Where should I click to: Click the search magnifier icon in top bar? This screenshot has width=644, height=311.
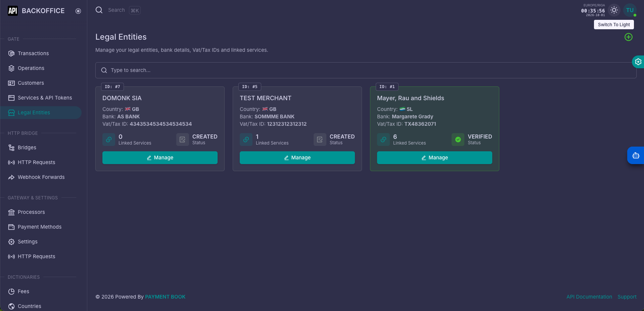[x=99, y=10]
